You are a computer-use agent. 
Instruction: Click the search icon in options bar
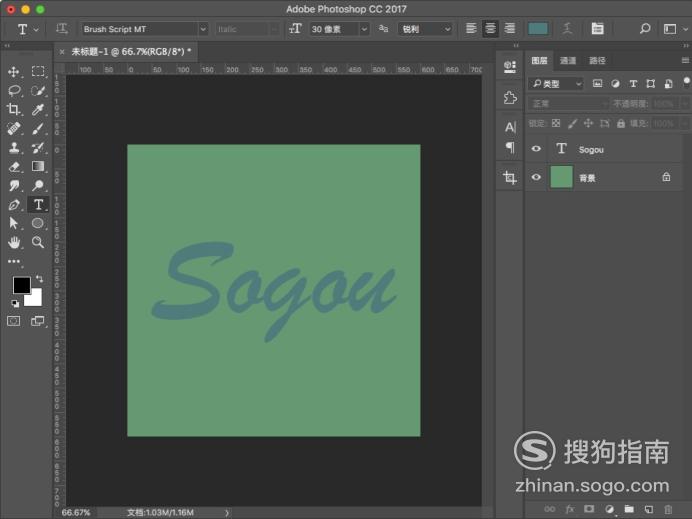coord(645,29)
